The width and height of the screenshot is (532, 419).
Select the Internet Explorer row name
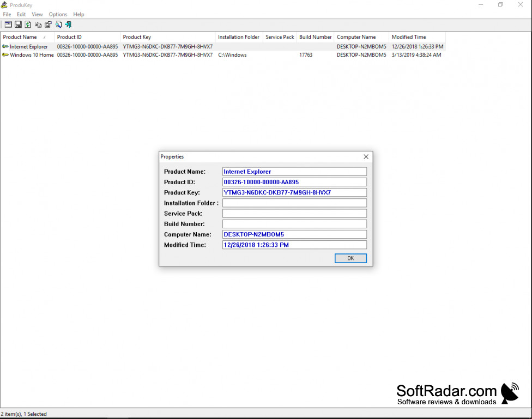(29, 46)
